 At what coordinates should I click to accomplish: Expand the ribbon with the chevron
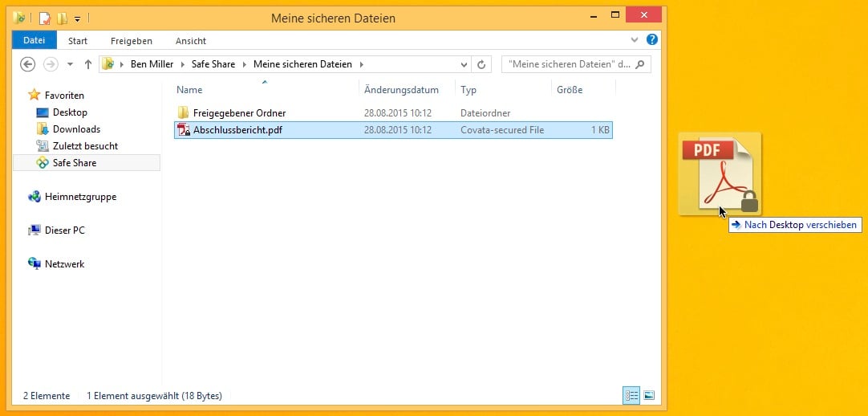635,40
